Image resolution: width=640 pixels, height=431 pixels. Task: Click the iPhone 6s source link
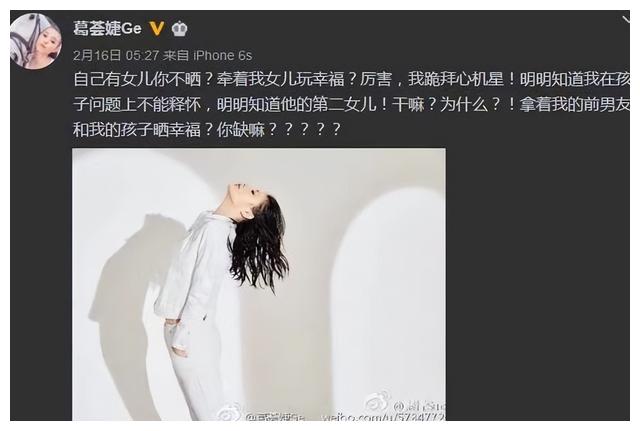222,55
